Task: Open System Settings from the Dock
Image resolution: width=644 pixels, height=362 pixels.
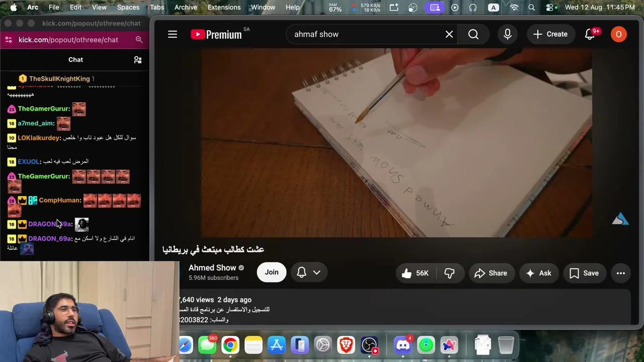Action: point(323,345)
